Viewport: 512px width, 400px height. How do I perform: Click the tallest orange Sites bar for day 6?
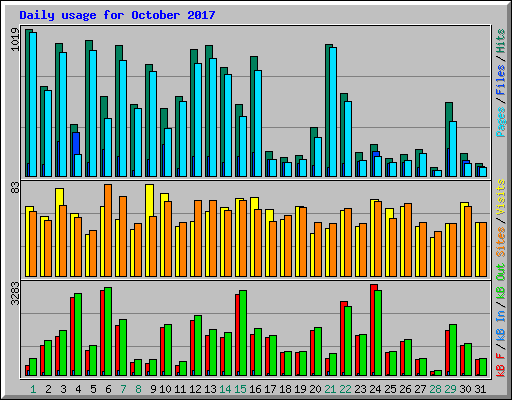(108, 230)
